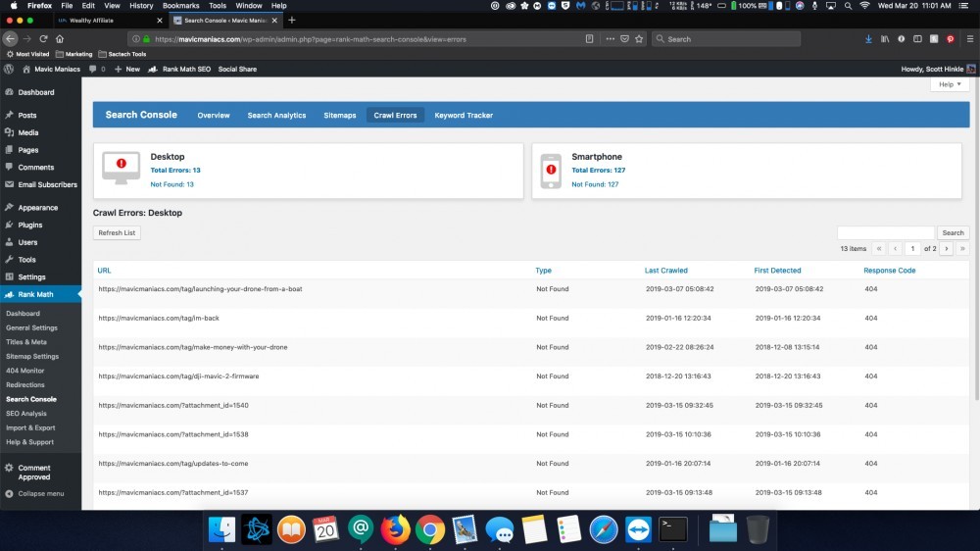The width and height of the screenshot is (980, 551).
Task: Open the Wi-Fi status menu
Action: click(864, 6)
